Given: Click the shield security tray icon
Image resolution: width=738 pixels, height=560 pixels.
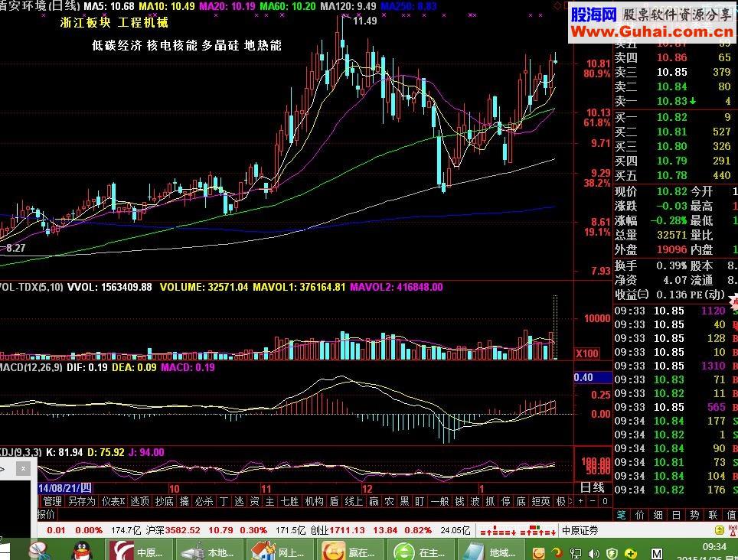Looking at the screenshot, I should point(612,553).
